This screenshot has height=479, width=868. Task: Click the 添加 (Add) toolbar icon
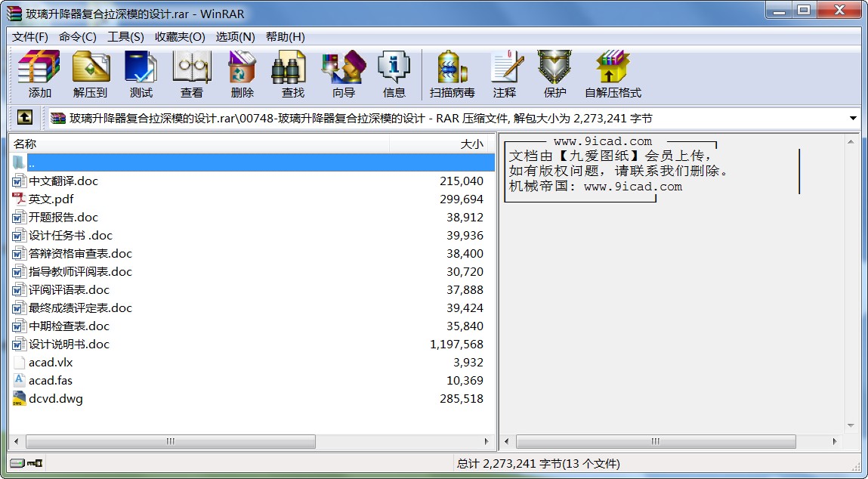(x=39, y=74)
